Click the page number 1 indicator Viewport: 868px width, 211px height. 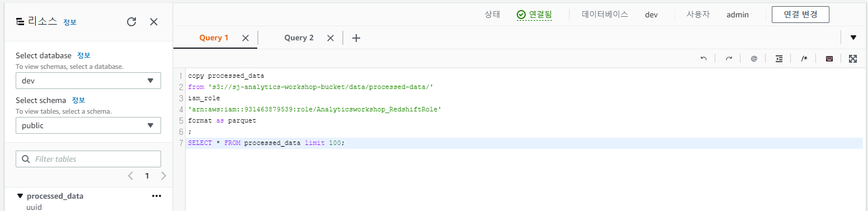[147, 176]
